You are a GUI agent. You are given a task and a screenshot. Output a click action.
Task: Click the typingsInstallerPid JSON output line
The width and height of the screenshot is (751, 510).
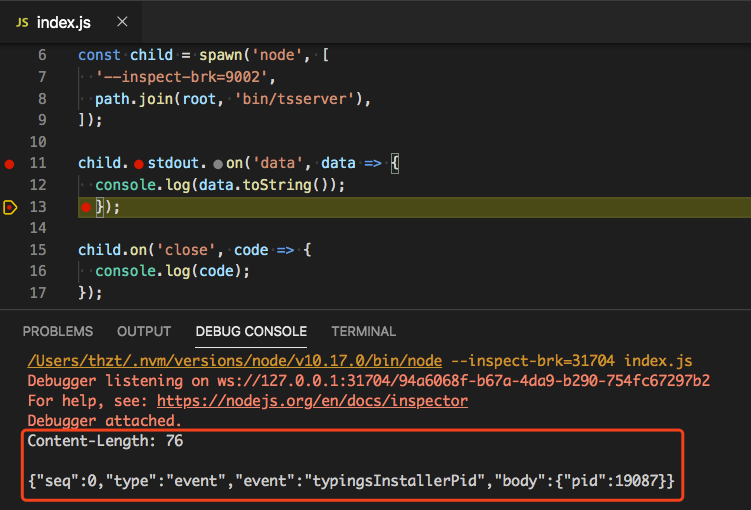coord(351,481)
